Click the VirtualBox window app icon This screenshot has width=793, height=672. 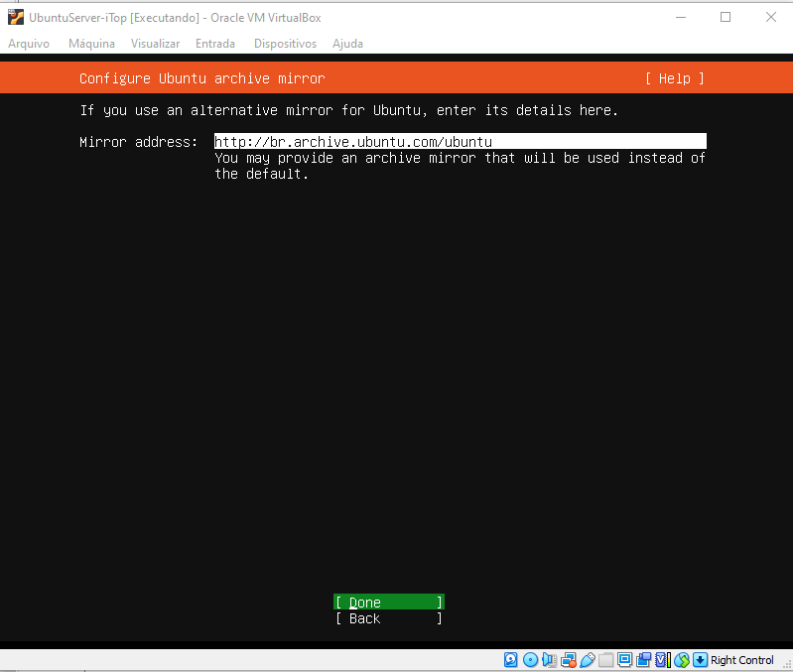point(15,17)
